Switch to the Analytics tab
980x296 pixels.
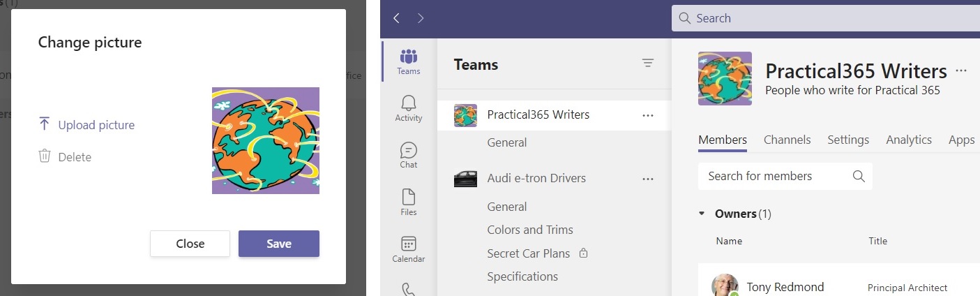909,140
